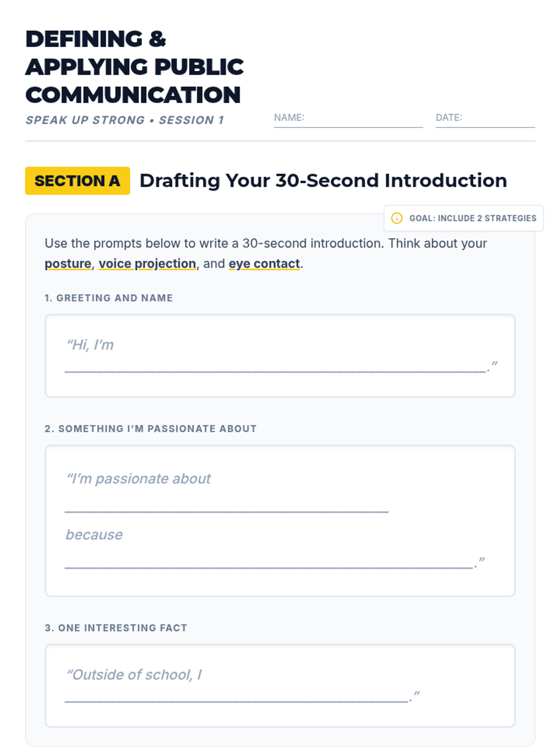Click the Outside of school response box
The height and width of the screenshot is (747, 560).
[x=280, y=685]
